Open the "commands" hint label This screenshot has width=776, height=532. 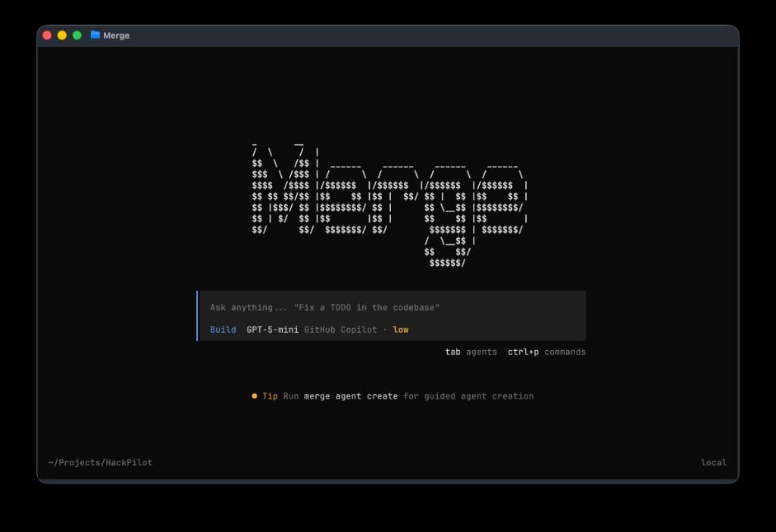tap(565, 352)
